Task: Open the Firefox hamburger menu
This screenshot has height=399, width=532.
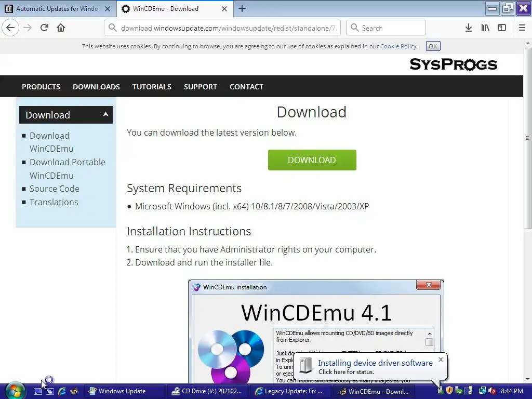Action: point(522,28)
